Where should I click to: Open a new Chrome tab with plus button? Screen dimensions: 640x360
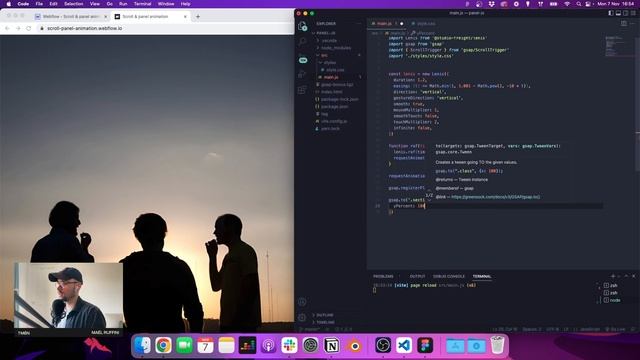point(198,17)
